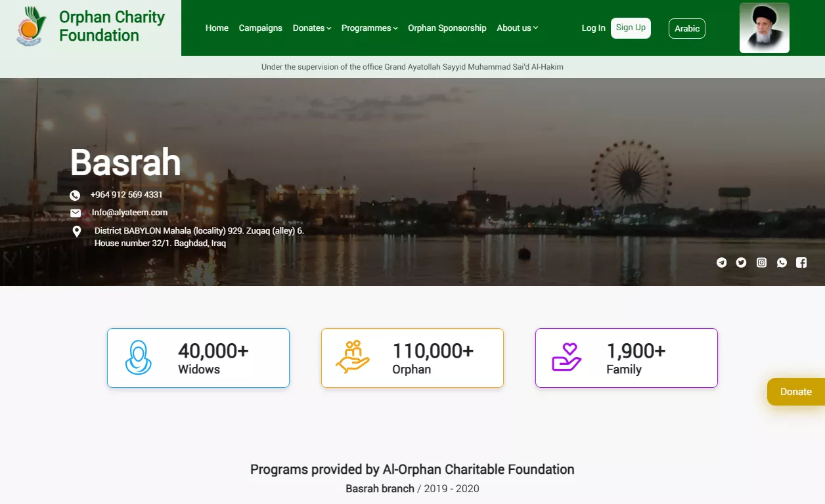825x504 pixels.
Task: Click the portrait thumbnail in the header
Action: point(765,28)
